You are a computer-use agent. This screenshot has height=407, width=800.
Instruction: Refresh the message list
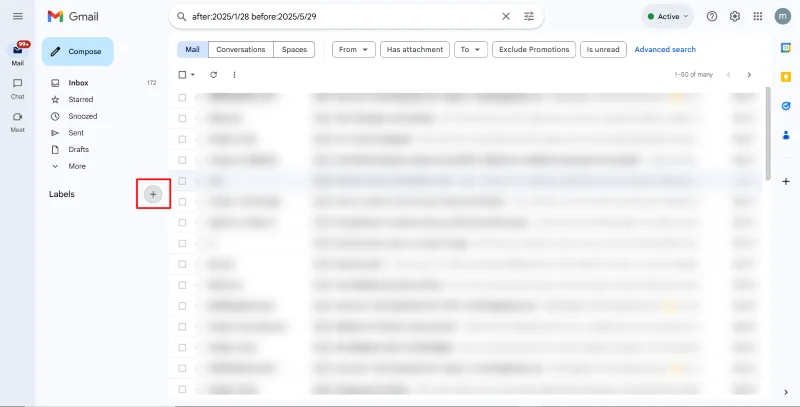point(213,74)
